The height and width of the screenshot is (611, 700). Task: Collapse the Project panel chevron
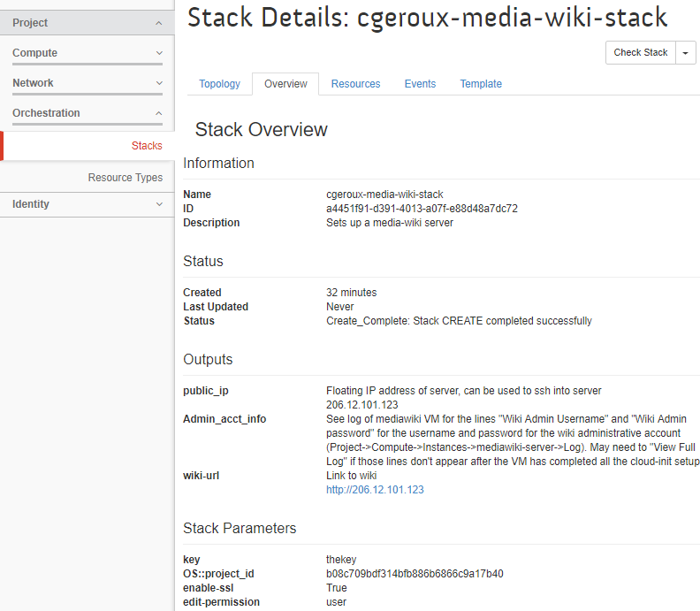(158, 23)
